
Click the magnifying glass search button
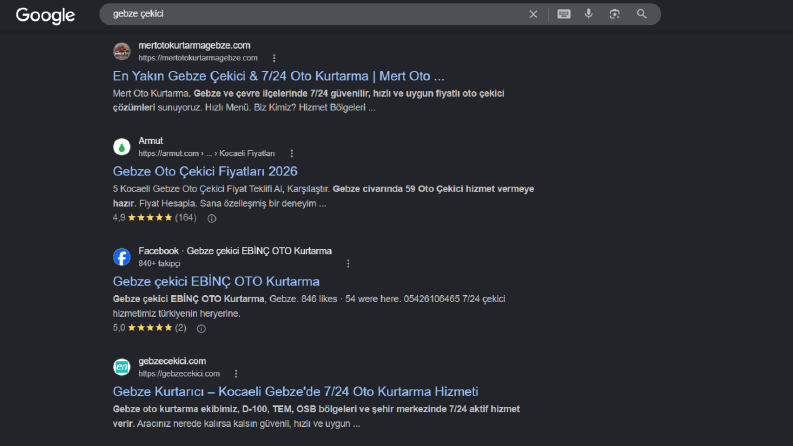(x=641, y=14)
